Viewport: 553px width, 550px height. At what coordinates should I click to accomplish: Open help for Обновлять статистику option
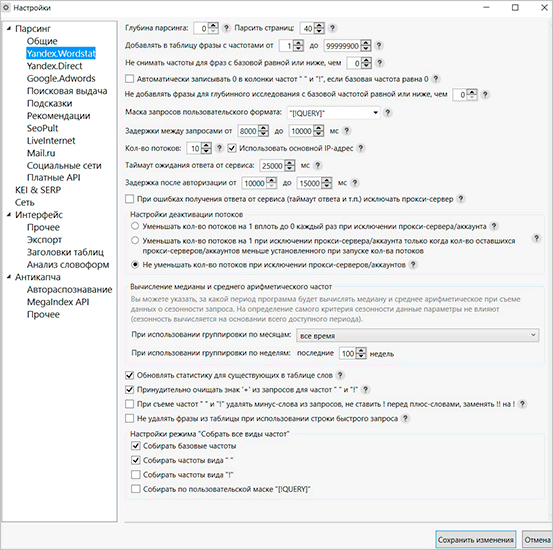[x=340, y=375]
